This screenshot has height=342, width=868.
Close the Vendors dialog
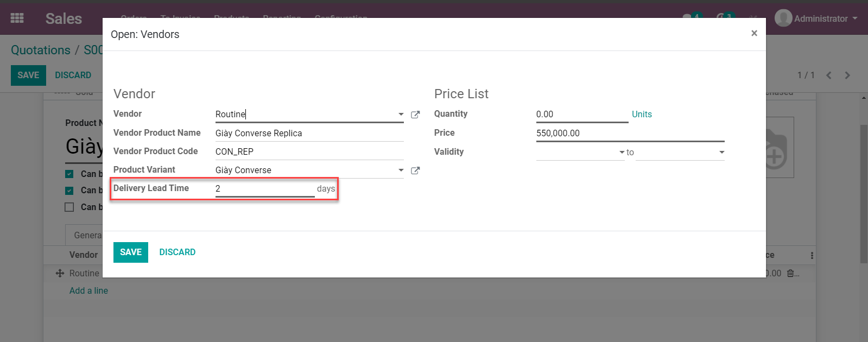click(754, 33)
